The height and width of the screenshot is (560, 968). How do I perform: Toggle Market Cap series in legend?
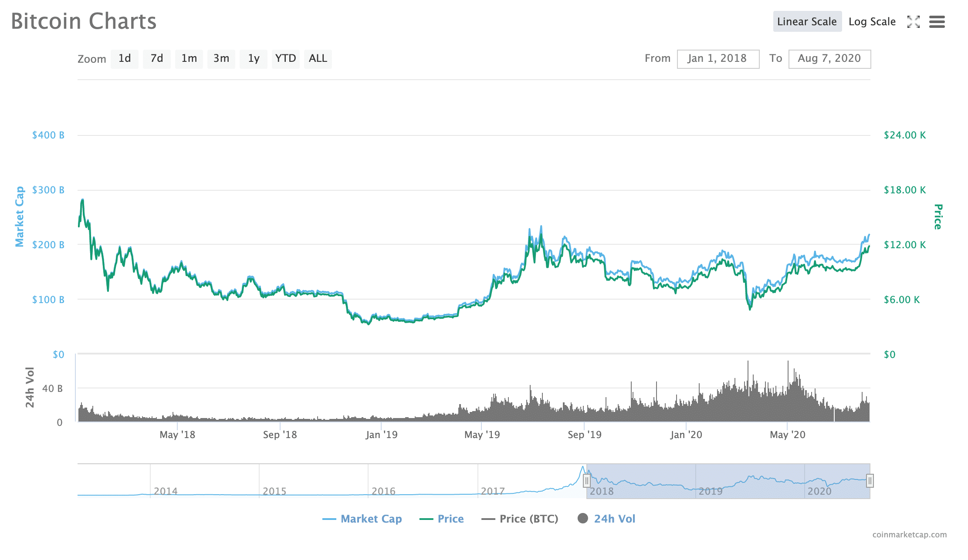click(371, 519)
